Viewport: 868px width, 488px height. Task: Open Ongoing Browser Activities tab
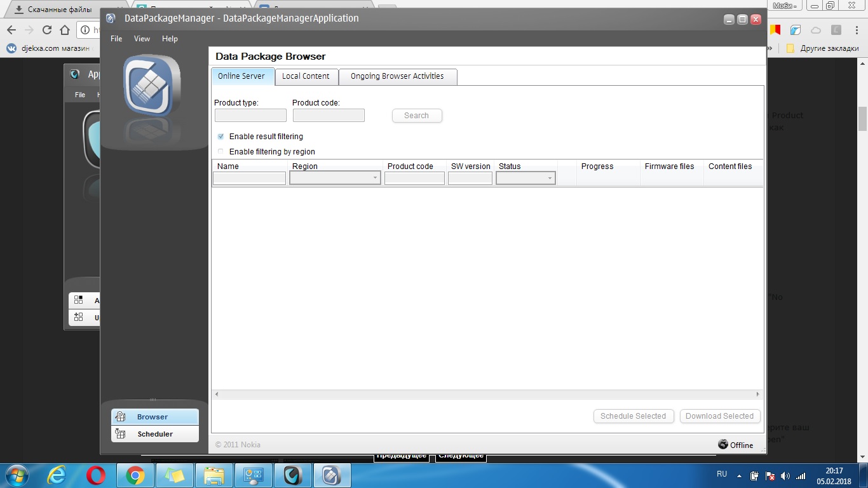[x=397, y=76]
